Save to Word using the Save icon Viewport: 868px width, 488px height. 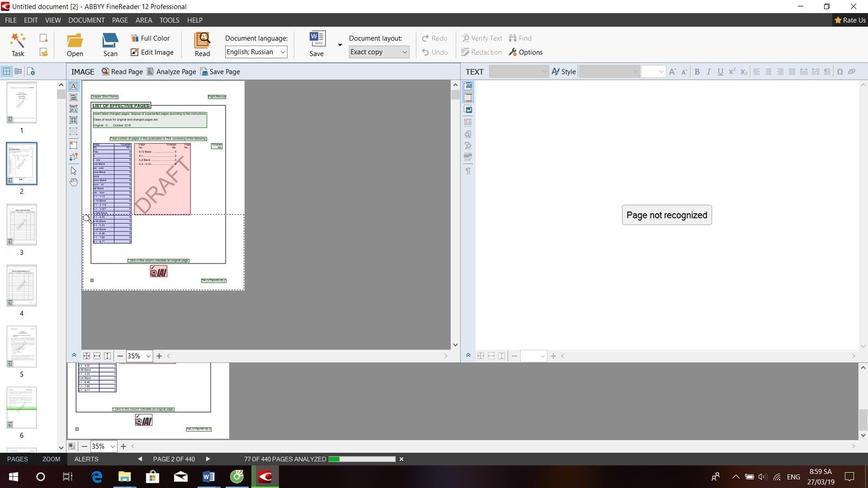[317, 44]
